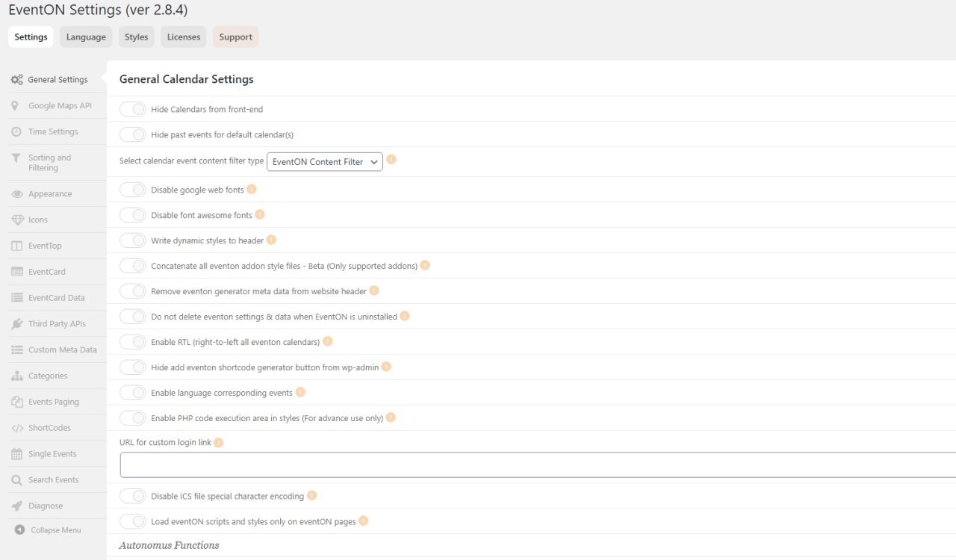956x560 pixels.
Task: Toggle Disable ICS file special character encoding
Action: click(132, 496)
